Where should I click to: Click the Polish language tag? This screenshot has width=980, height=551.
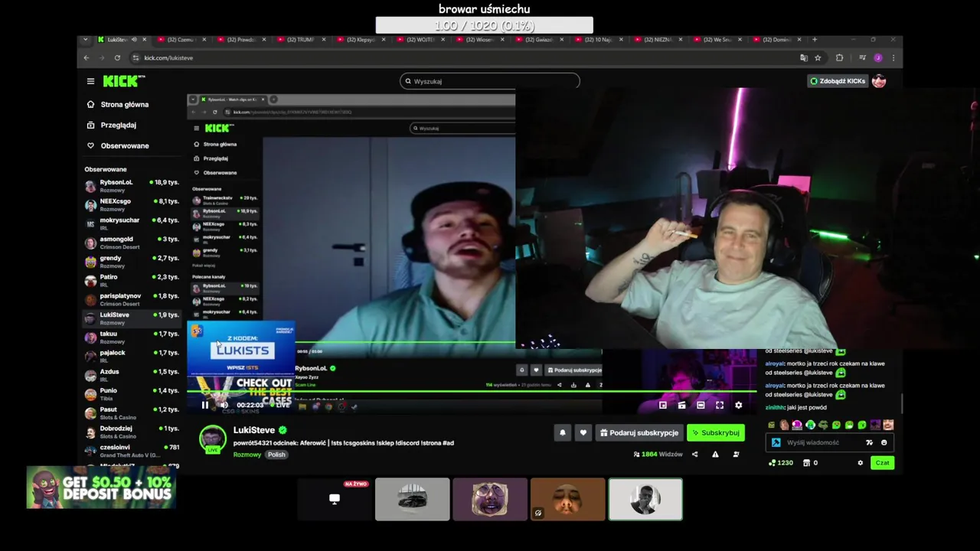point(276,455)
